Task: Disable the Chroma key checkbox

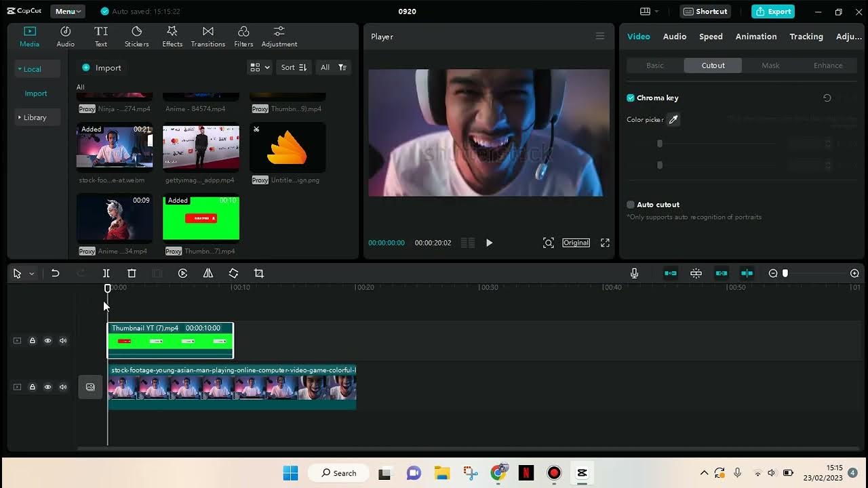Action: click(631, 98)
